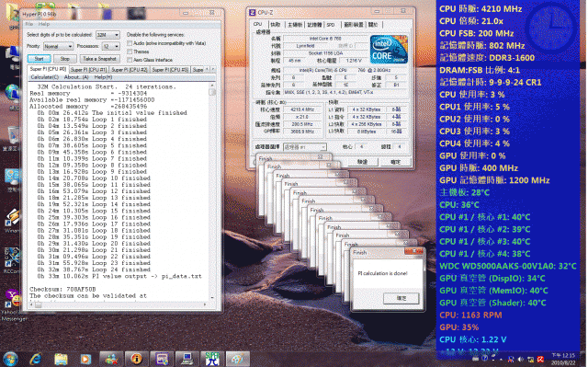This screenshot has width=588, height=367.
Task: Launch the Winamp desktop shortcut
Action: (12, 221)
